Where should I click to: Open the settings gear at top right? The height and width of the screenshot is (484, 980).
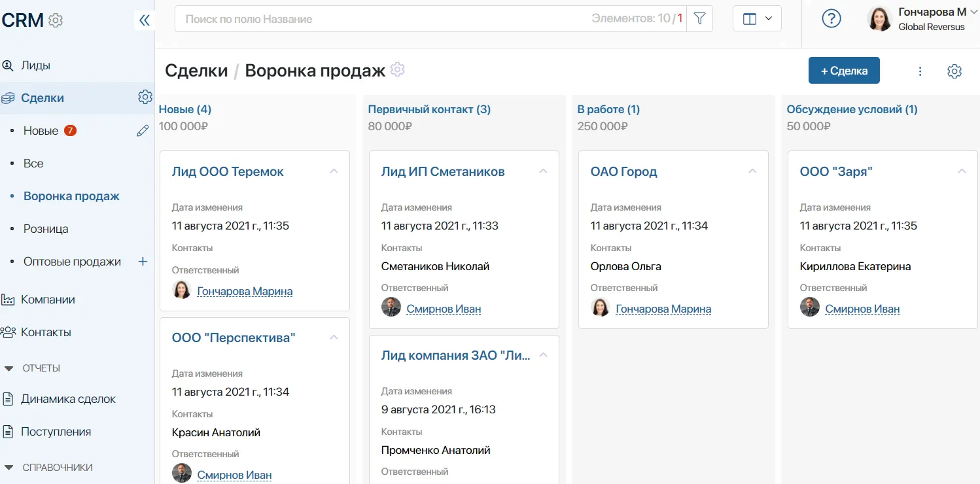(x=954, y=70)
